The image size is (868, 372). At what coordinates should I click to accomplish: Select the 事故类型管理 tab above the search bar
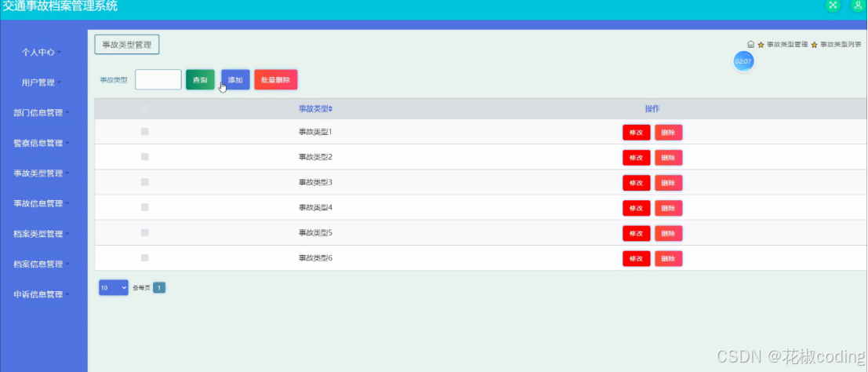coord(127,45)
